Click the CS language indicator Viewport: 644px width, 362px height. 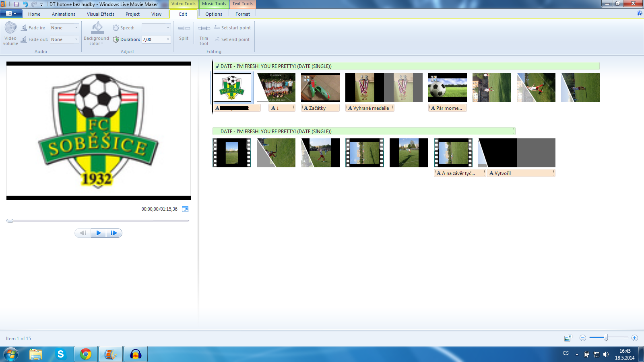(x=566, y=353)
